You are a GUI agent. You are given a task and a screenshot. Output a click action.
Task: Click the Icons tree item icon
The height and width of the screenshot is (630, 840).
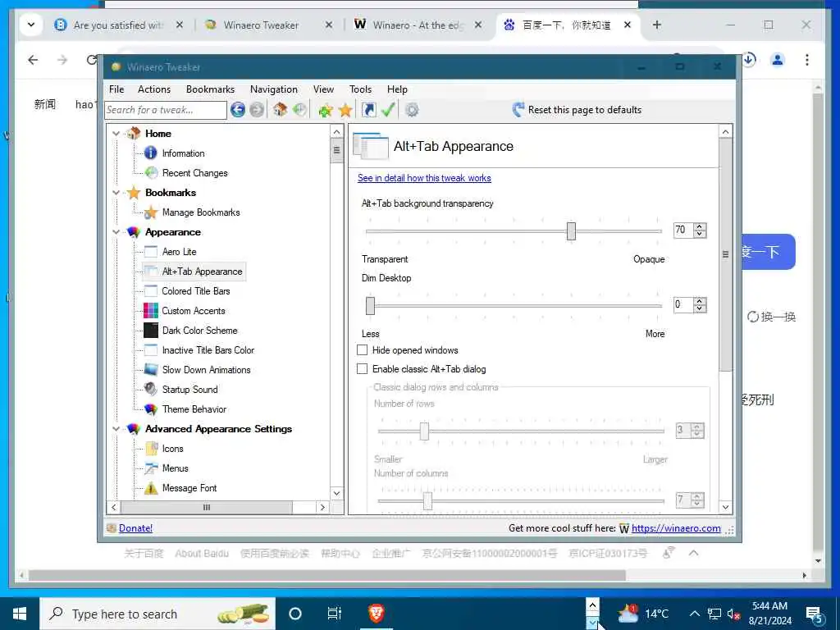point(151,449)
